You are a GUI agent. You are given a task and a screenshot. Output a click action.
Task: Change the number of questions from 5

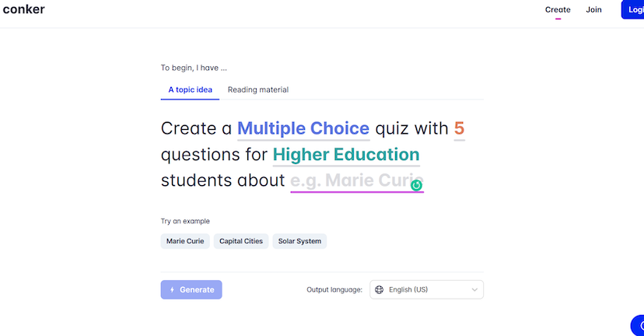[x=459, y=128]
